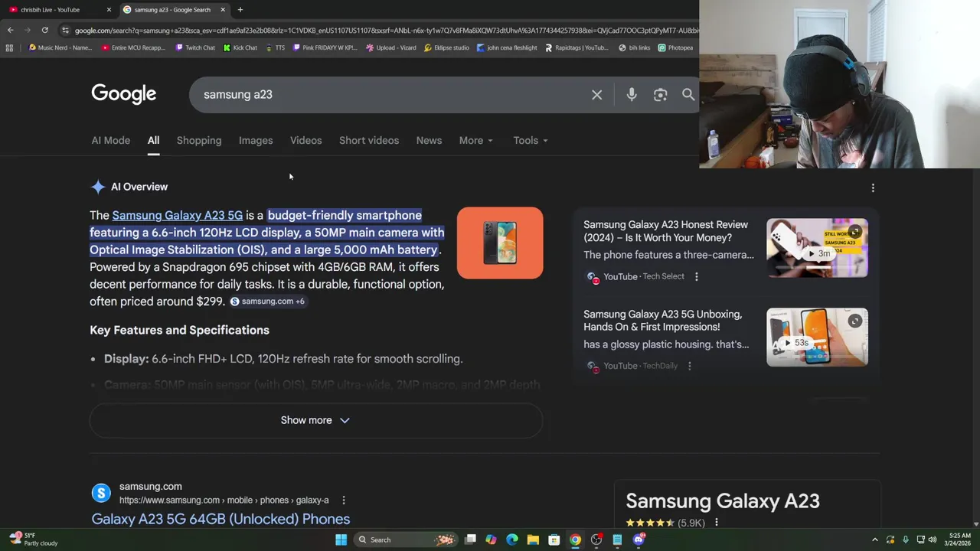980x551 pixels.
Task: Switch to the Shopping tab
Action: (x=199, y=141)
